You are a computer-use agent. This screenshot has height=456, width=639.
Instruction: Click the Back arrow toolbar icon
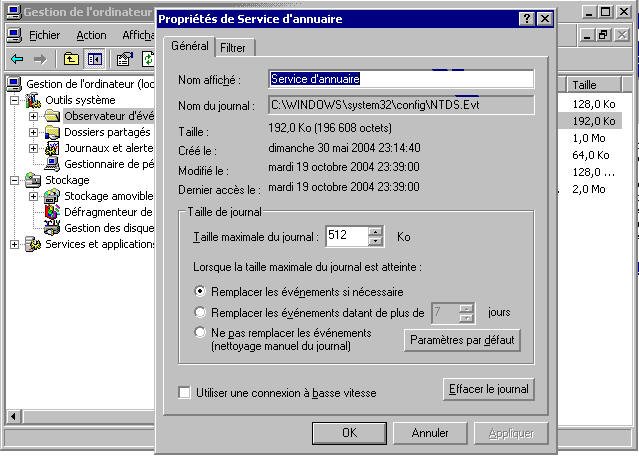16,59
